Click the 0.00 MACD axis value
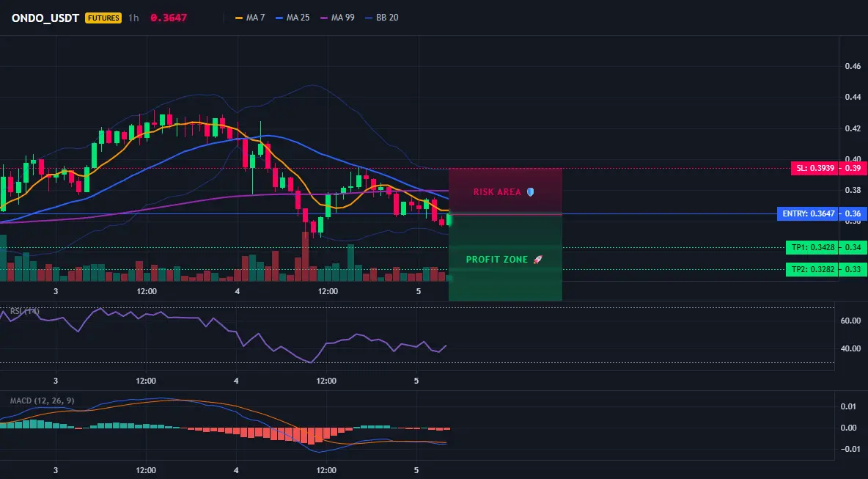The image size is (868, 479). (849, 428)
